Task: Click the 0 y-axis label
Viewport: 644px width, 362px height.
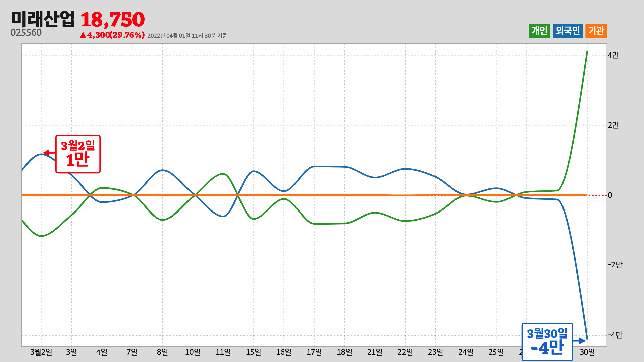Action: pyautogui.click(x=610, y=195)
